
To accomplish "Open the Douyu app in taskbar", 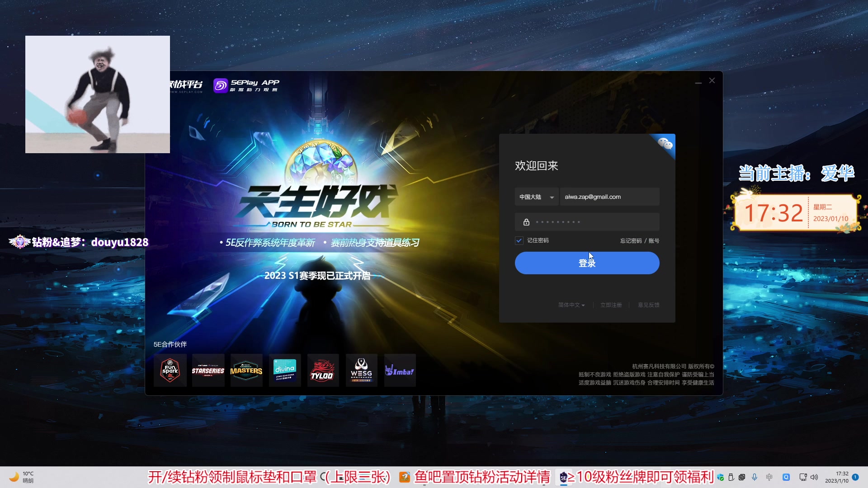I will pos(405,477).
